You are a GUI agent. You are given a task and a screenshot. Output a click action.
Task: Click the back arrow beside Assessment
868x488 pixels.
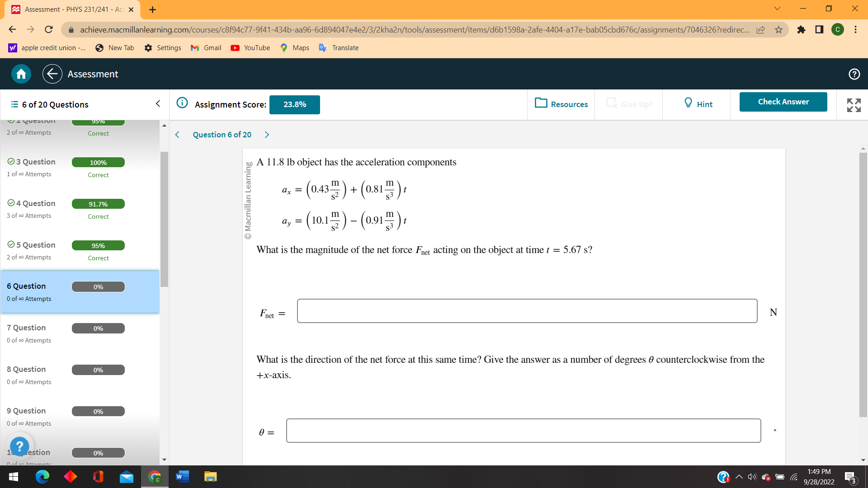(52, 74)
